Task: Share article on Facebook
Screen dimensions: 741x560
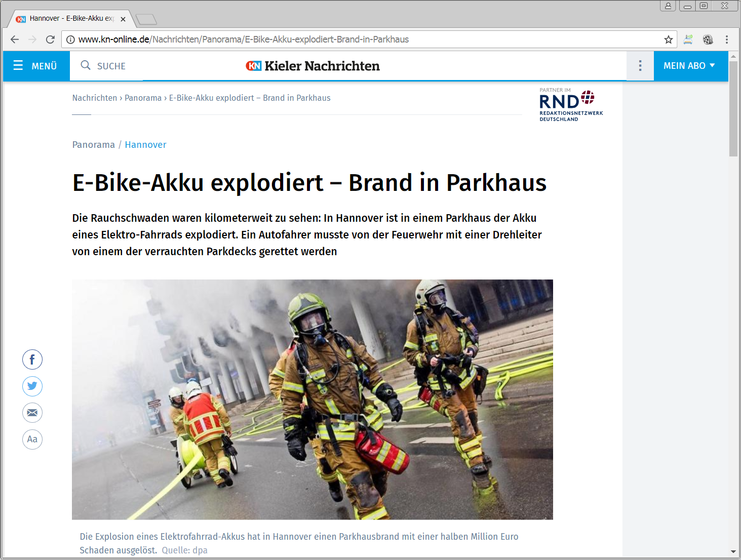Action: coord(32,360)
